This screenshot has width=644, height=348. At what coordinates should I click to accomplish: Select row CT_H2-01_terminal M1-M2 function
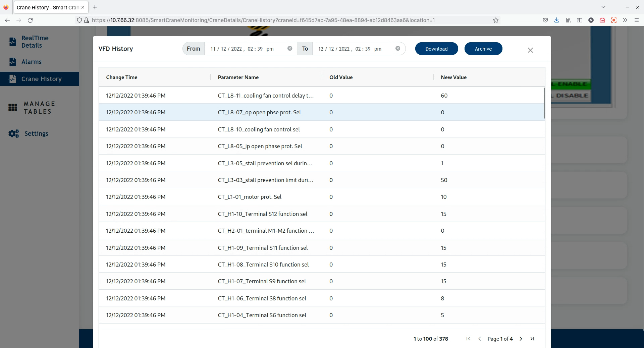321,230
